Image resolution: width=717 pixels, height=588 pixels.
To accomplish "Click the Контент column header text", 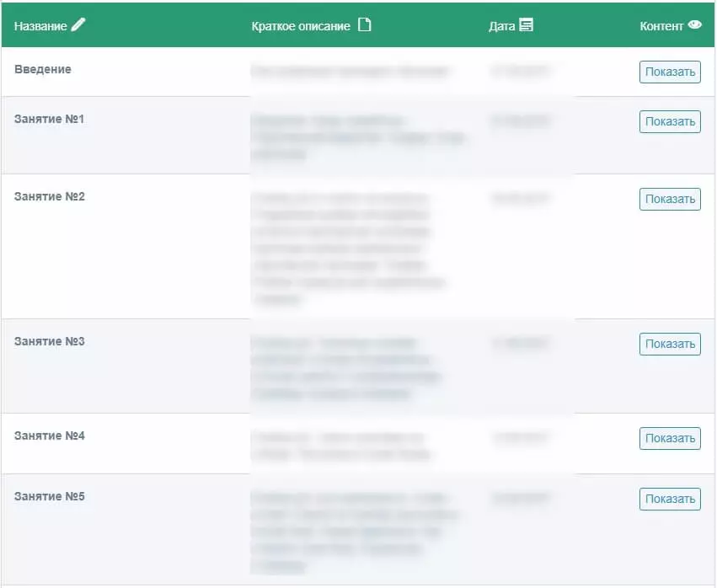I will (661, 26).
